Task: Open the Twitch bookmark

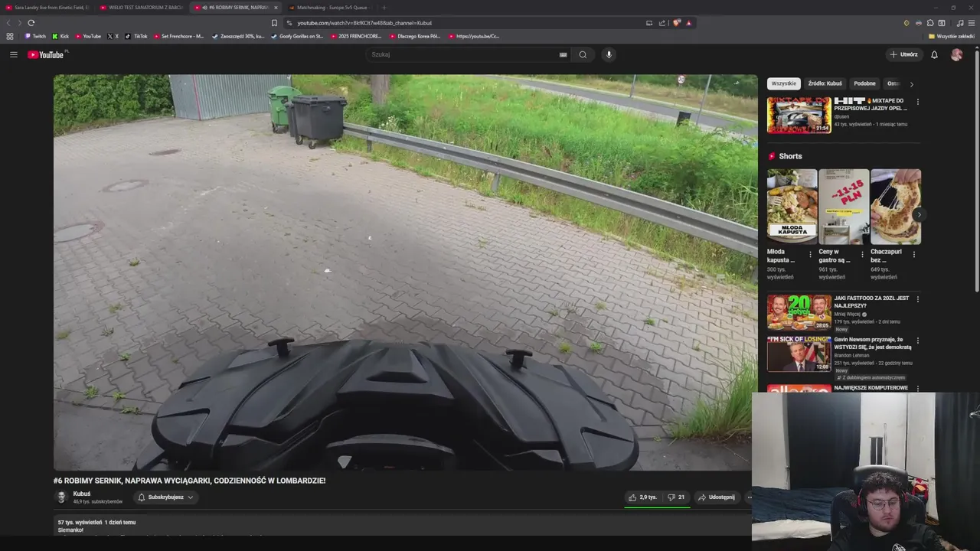Action: pos(35,36)
